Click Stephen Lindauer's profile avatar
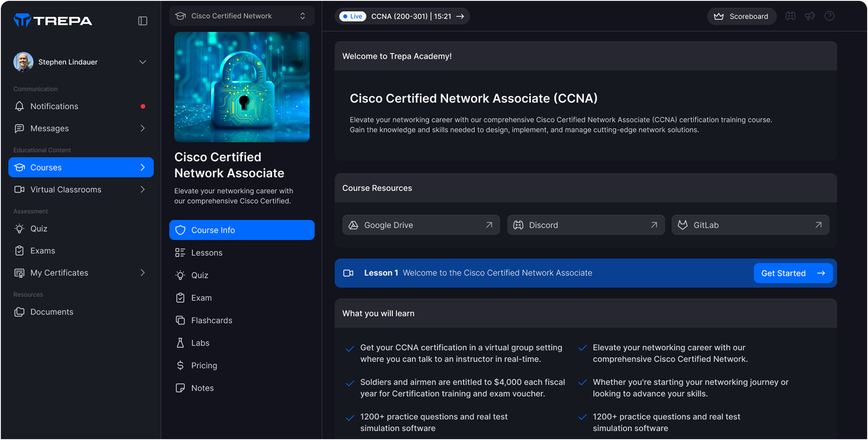This screenshot has height=440, width=868. [x=23, y=62]
